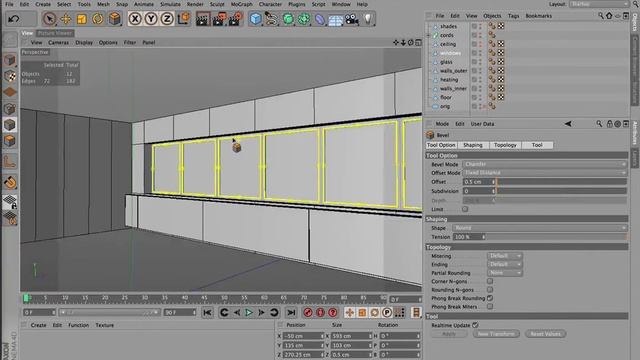The width and height of the screenshot is (640, 360).
Task: Go to the start of the animation
Action: [207, 313]
